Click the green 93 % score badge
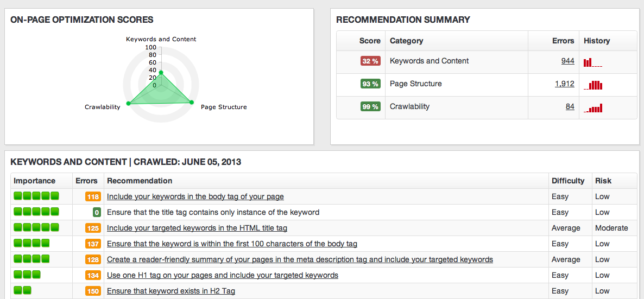The width and height of the screenshot is (644, 299). click(x=370, y=84)
